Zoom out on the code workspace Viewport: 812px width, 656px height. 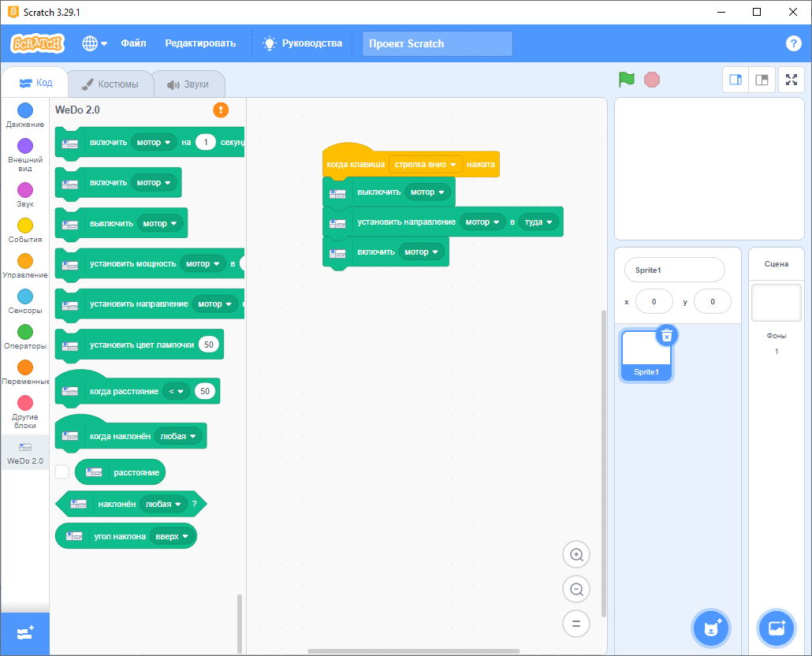576,589
